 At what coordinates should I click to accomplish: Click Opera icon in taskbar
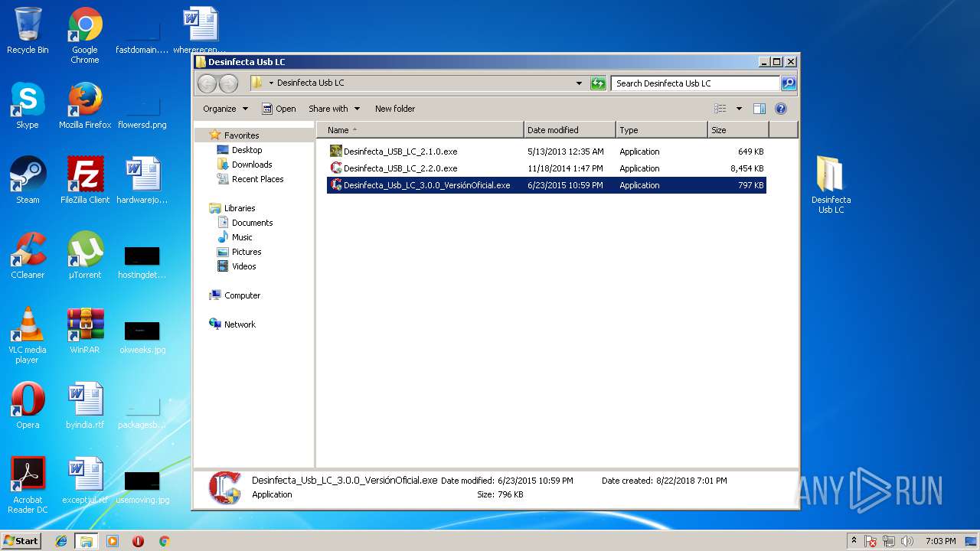(138, 541)
